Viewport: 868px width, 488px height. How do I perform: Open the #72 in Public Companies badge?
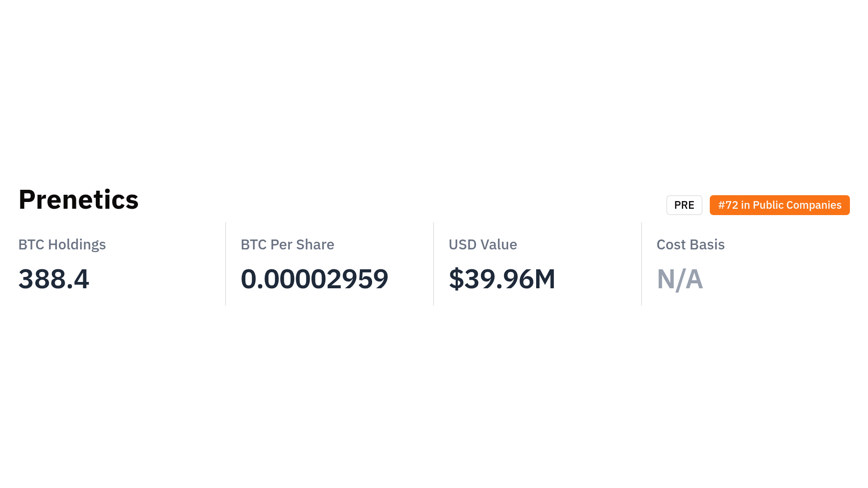[x=779, y=205]
